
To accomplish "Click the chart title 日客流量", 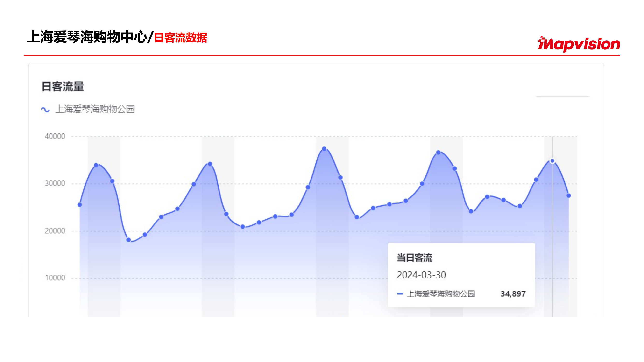I will pyautogui.click(x=63, y=86).
